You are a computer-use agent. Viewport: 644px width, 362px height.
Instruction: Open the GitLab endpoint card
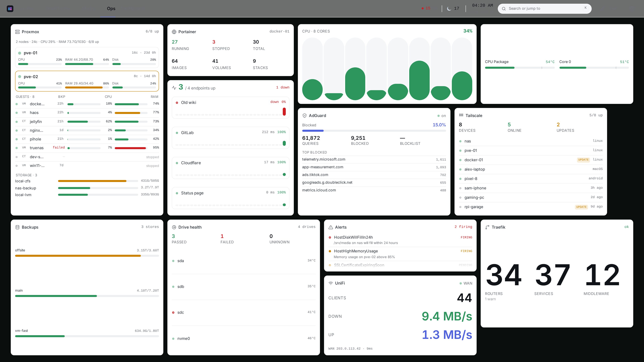[230, 138]
